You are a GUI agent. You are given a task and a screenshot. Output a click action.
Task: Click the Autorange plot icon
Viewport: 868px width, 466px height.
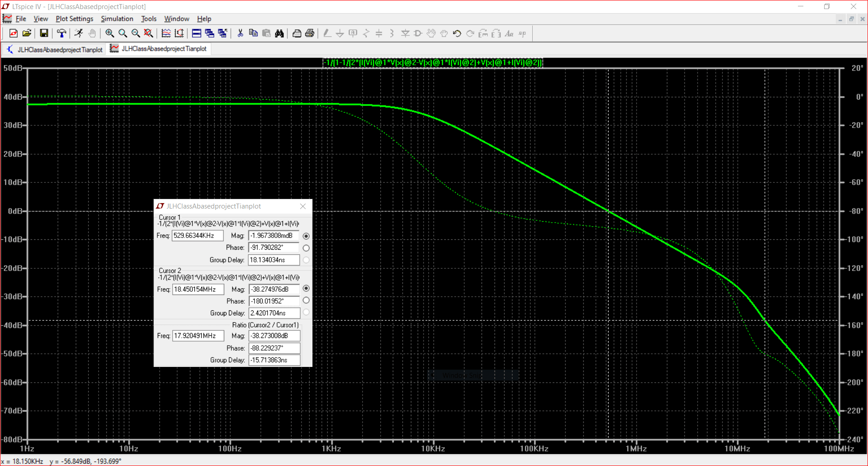[166, 33]
